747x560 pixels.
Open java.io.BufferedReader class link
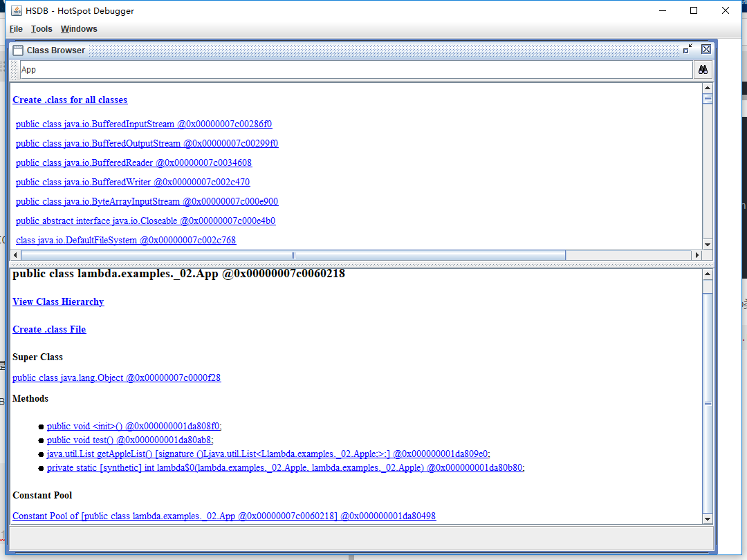point(134,163)
